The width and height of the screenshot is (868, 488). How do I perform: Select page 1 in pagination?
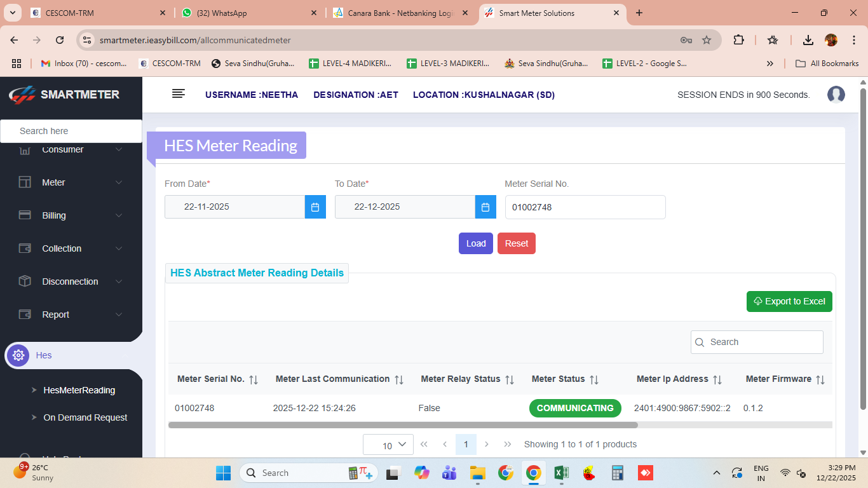pyautogui.click(x=466, y=444)
